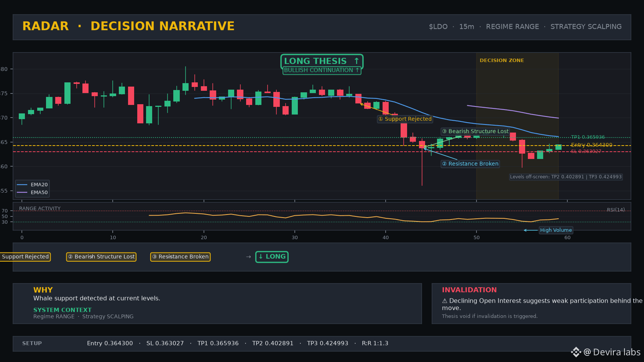Click the INVALIDATION heading
The width and height of the screenshot is (644, 362).
[469, 290]
